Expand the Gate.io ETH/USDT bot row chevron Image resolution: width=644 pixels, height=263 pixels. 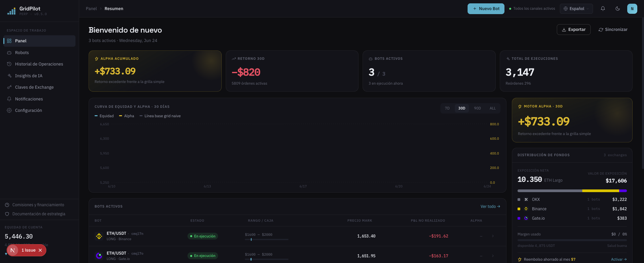pyautogui.click(x=493, y=256)
